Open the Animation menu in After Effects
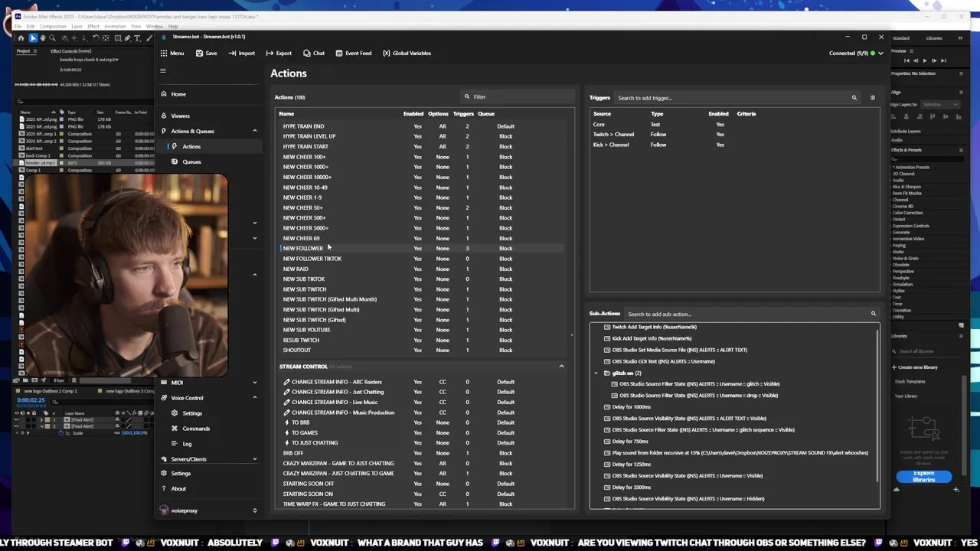 [115, 27]
